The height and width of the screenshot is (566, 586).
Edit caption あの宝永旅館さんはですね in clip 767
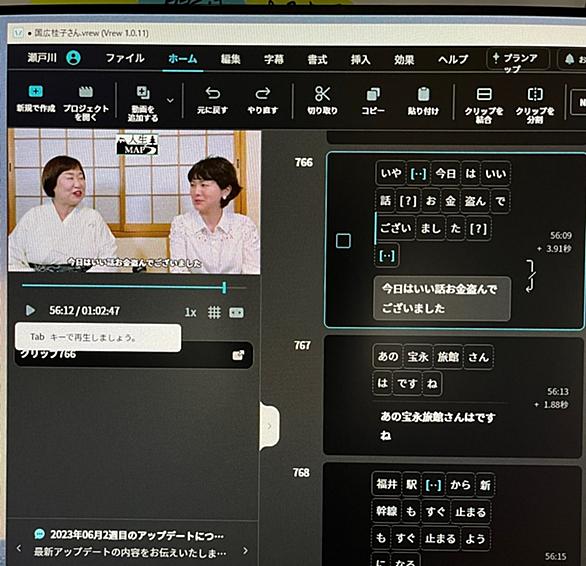tap(438, 426)
